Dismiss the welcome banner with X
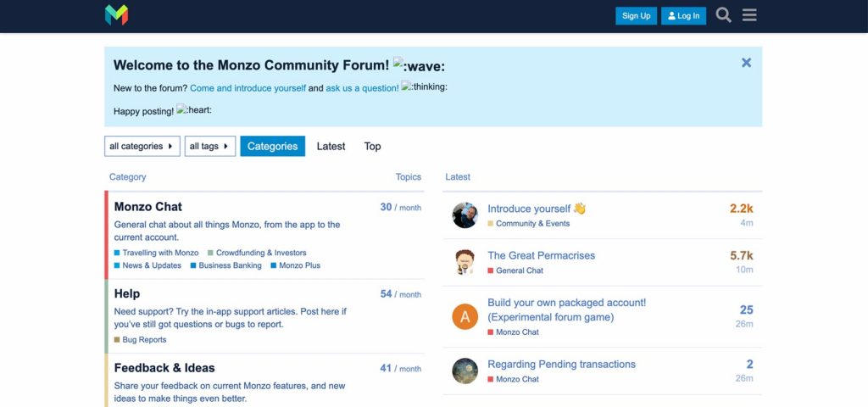 (746, 63)
